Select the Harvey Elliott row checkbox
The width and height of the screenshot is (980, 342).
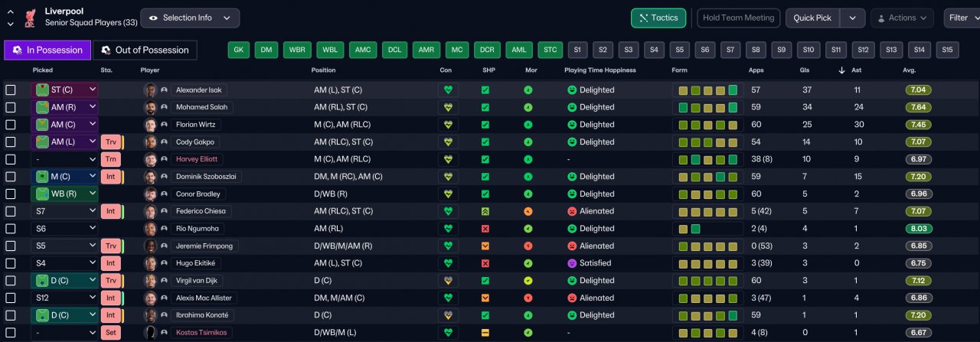(11, 159)
